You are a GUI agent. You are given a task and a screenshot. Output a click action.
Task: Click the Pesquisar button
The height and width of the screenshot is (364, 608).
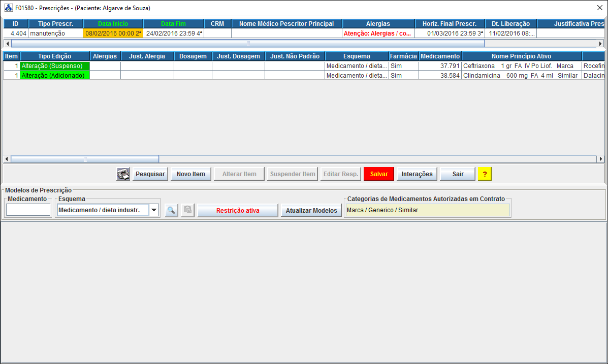tap(150, 174)
